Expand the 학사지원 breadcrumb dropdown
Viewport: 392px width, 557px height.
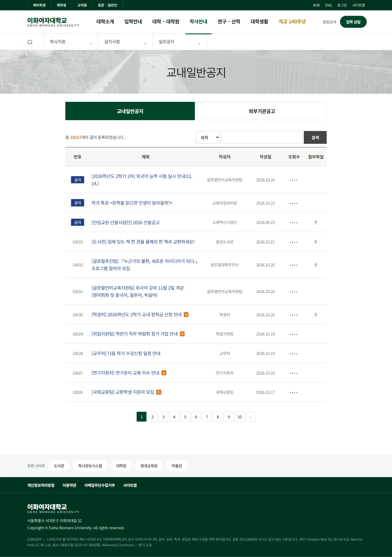[x=71, y=42]
